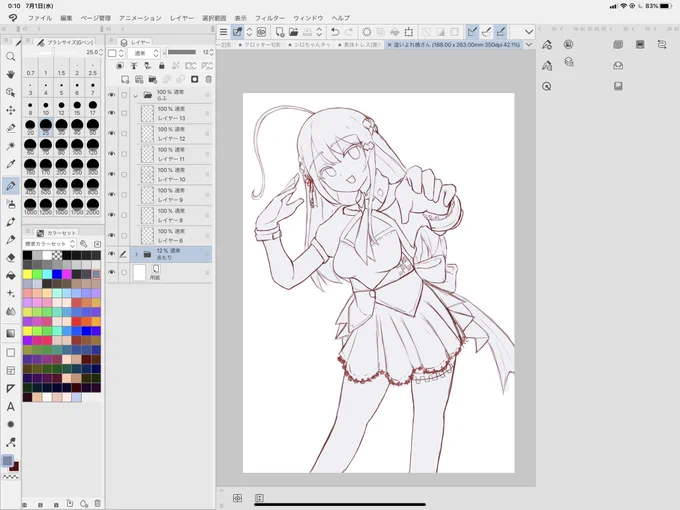The width and height of the screenshot is (680, 510).
Task: Pick the yellow swatch in color set
Action: coord(28,274)
